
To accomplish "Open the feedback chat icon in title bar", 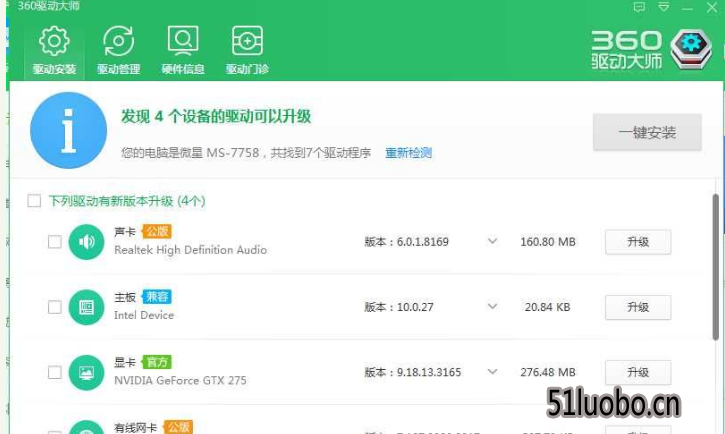I will click(639, 7).
